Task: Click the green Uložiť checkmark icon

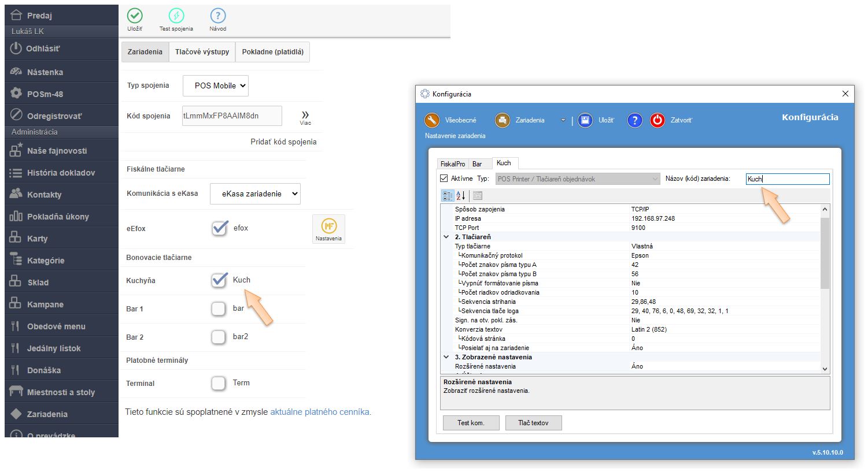Action: click(135, 16)
